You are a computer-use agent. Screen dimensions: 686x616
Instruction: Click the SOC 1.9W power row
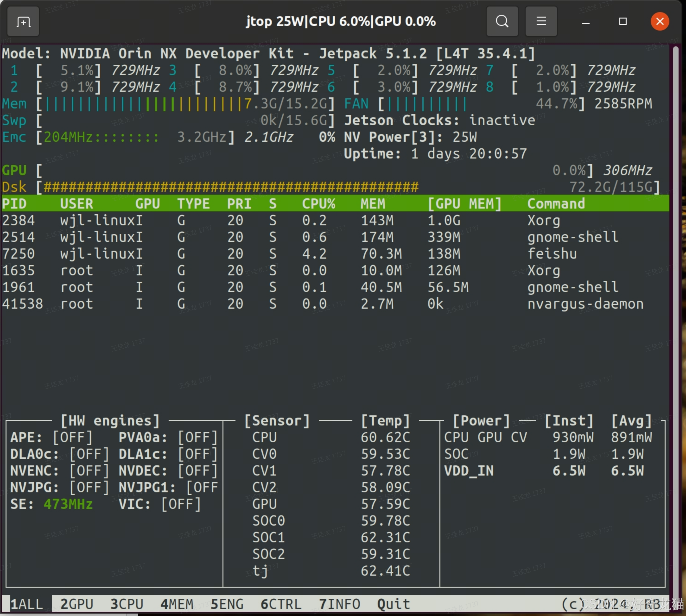tap(544, 454)
